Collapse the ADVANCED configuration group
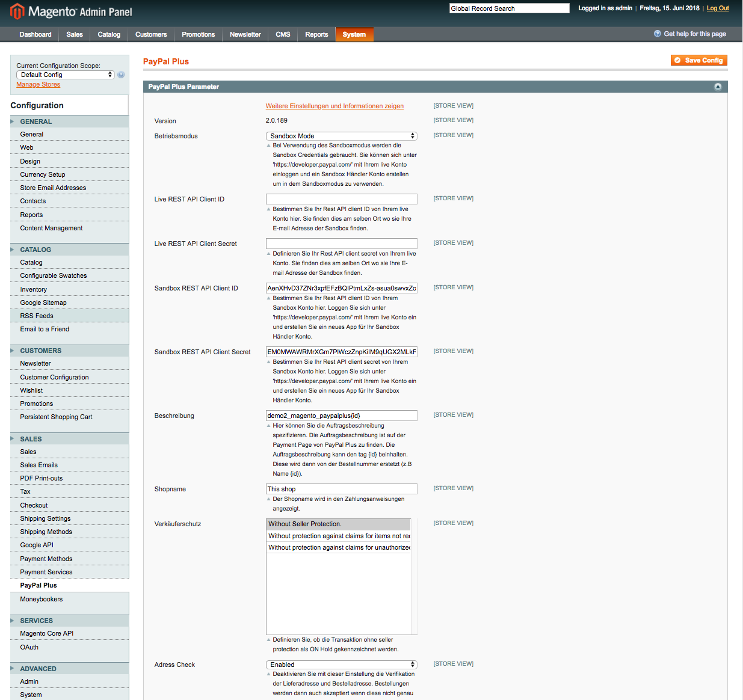 70,669
